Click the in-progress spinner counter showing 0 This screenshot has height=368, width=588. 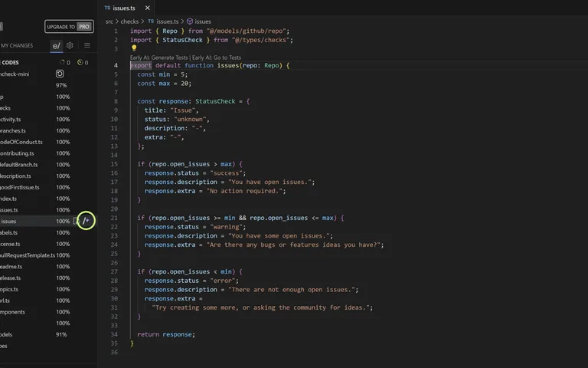click(65, 62)
